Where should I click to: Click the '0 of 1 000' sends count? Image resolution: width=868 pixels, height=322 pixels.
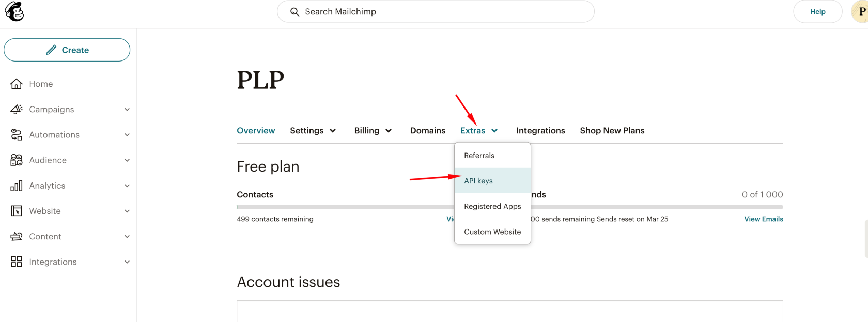pos(763,195)
